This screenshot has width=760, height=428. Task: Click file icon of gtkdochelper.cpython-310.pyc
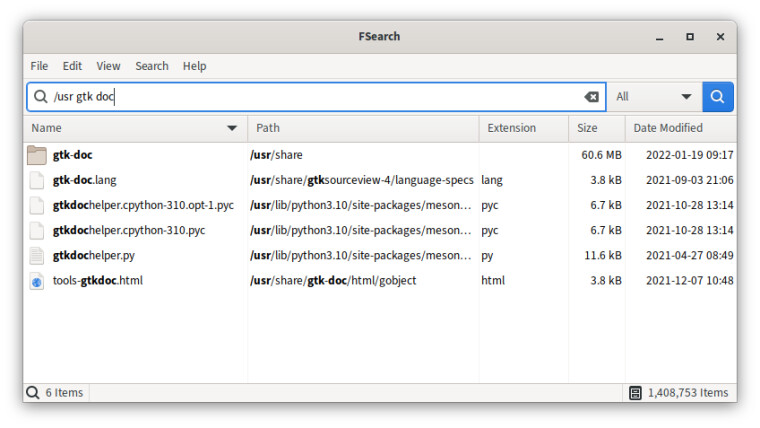coord(37,231)
